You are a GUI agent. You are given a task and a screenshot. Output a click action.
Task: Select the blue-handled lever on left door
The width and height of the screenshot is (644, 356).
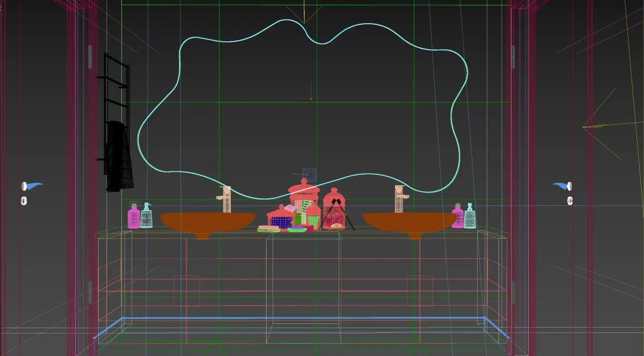coord(32,186)
